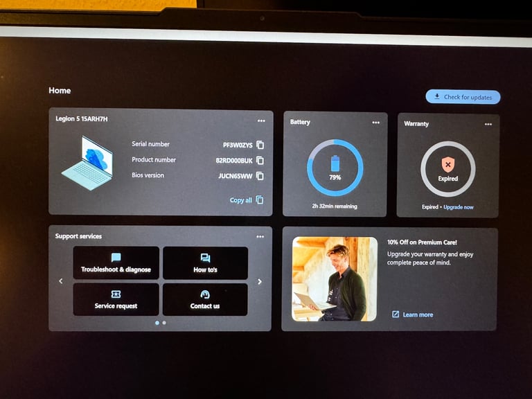Copy the serial number PF3W0ZYS
This screenshot has width=532, height=399.
pos(260,145)
